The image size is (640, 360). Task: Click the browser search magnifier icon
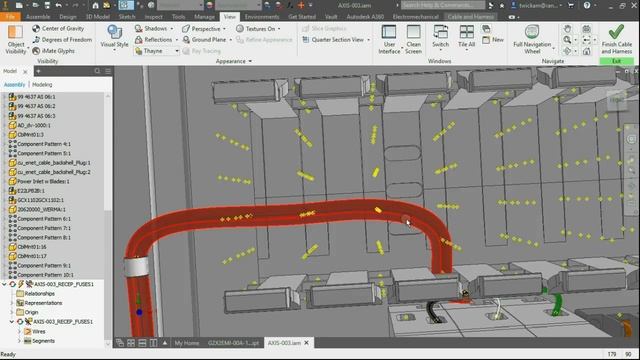pos(97,71)
